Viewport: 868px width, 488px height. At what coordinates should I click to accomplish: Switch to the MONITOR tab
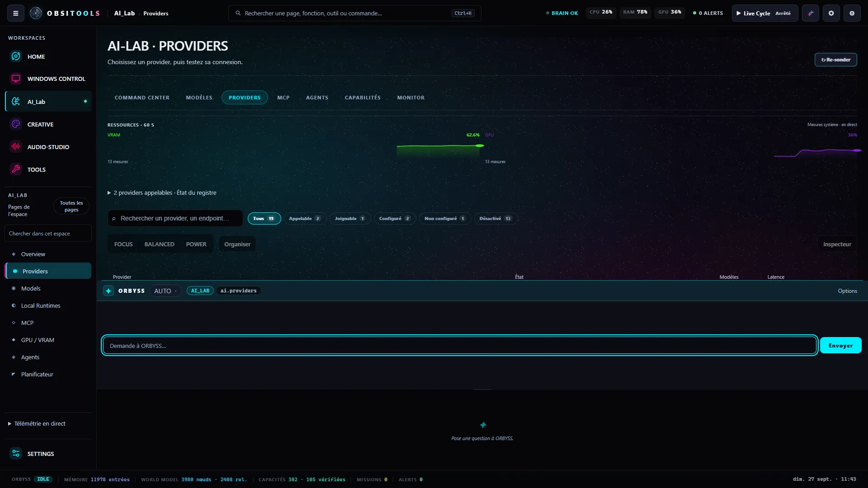point(410,98)
